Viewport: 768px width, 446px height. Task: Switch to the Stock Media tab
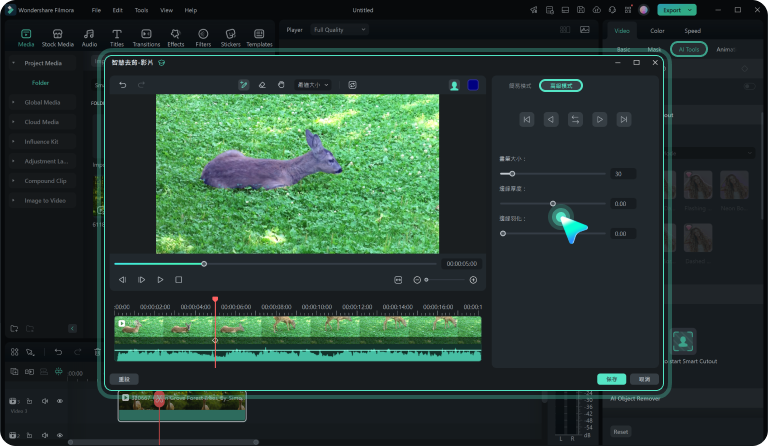(x=57, y=37)
